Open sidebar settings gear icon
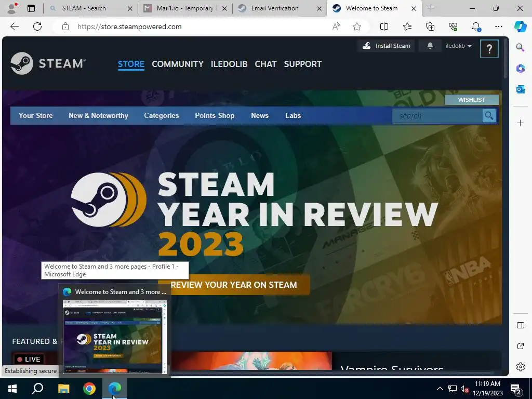Viewport: 532px width, 399px height. point(520,367)
